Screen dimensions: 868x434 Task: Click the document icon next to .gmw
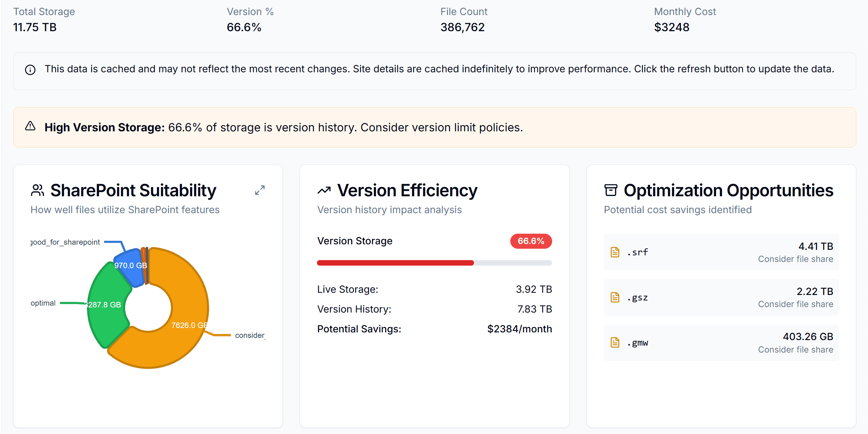(x=615, y=342)
